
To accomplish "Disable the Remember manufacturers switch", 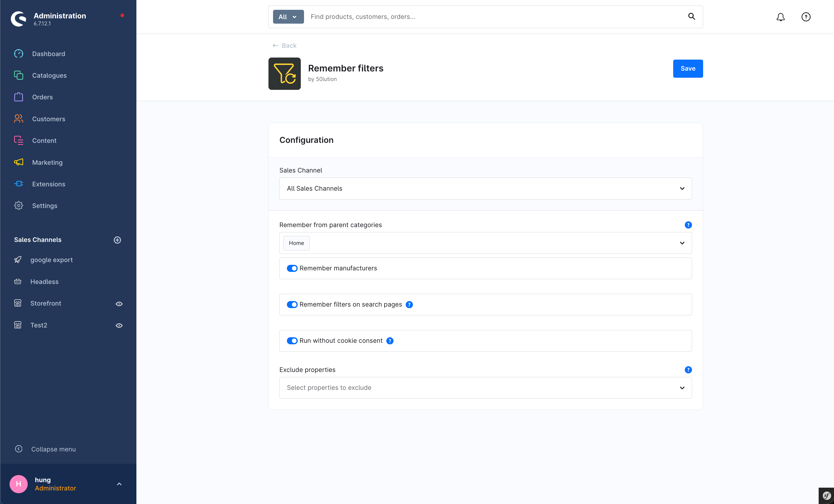I will [292, 268].
